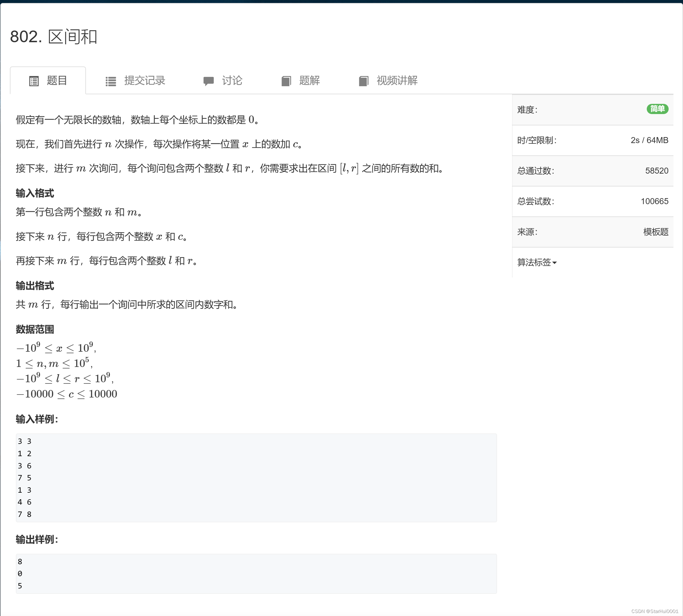Expand the 算法标签 dropdown
683x616 pixels.
[534, 262]
